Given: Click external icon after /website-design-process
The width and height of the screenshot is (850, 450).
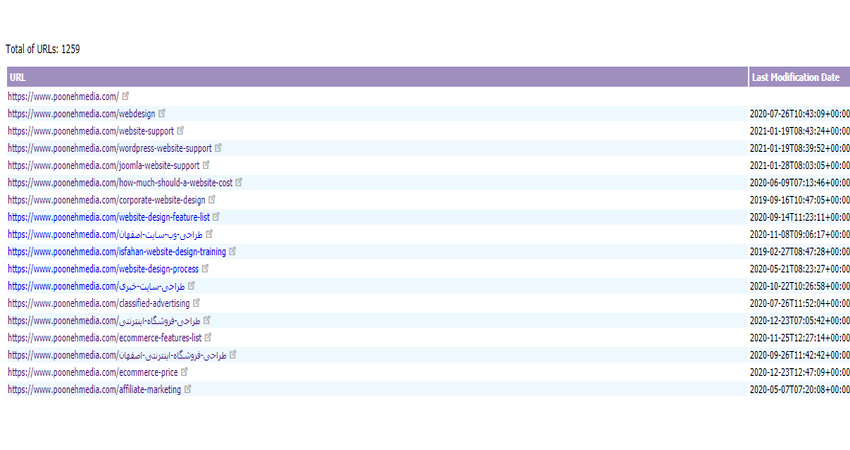Looking at the screenshot, I should (205, 268).
